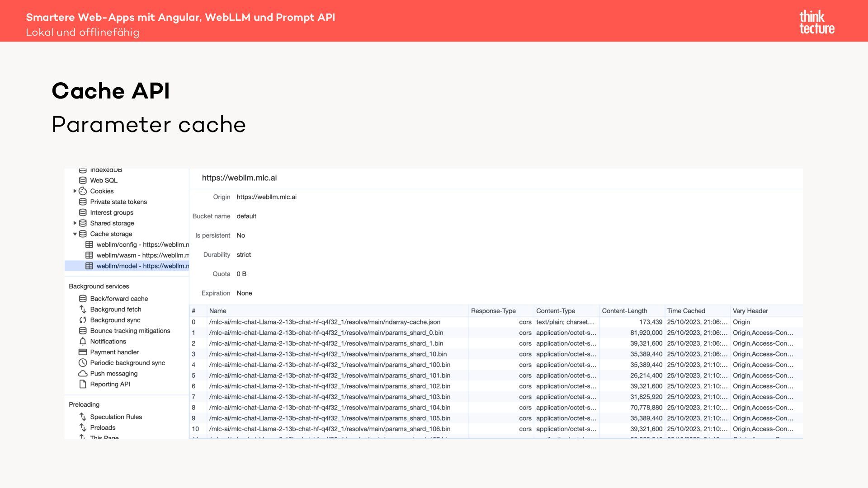Viewport: 868px width, 488px height.
Task: Click the Notifications bell icon
Action: 83,342
